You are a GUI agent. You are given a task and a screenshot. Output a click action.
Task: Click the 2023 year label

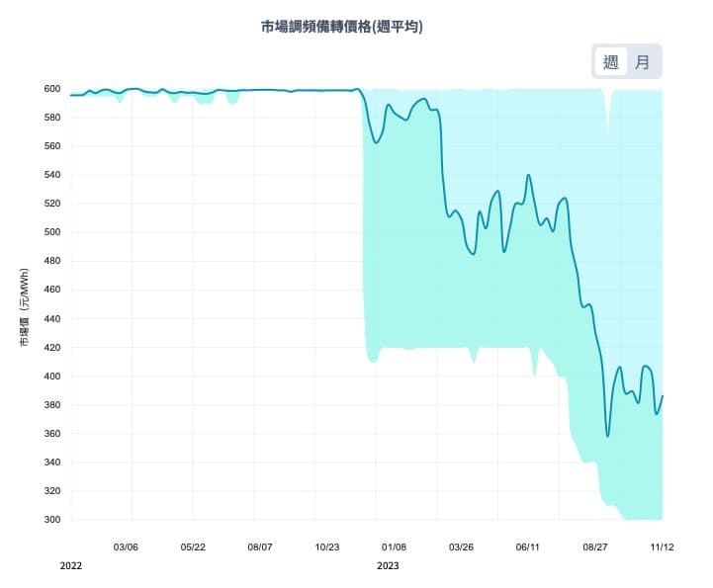388,566
